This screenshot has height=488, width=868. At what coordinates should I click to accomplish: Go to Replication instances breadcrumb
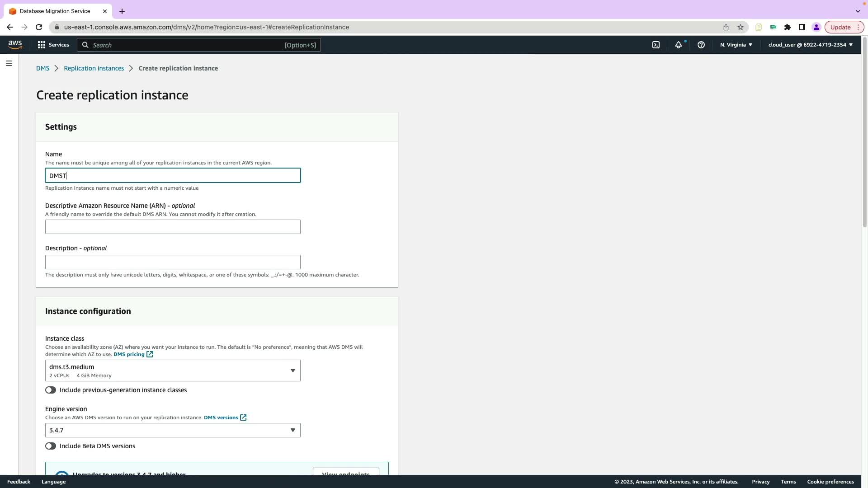[94, 68]
